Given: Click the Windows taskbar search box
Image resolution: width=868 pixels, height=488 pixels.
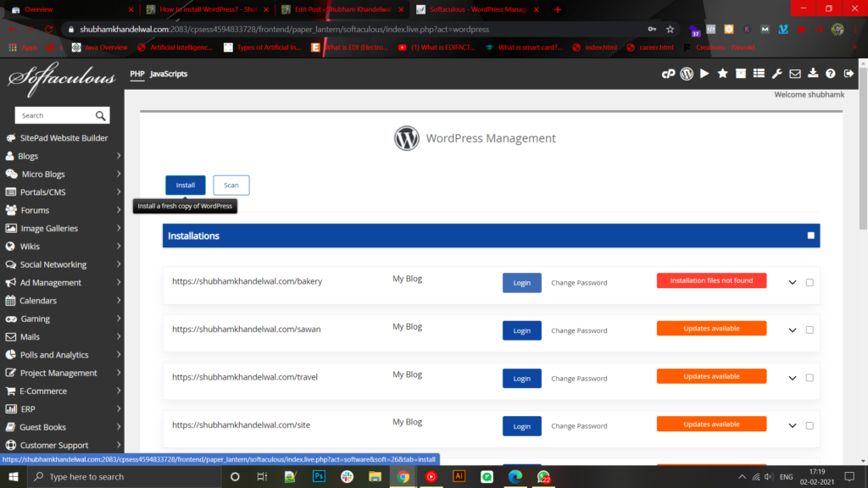Looking at the screenshot, I should tap(125, 476).
